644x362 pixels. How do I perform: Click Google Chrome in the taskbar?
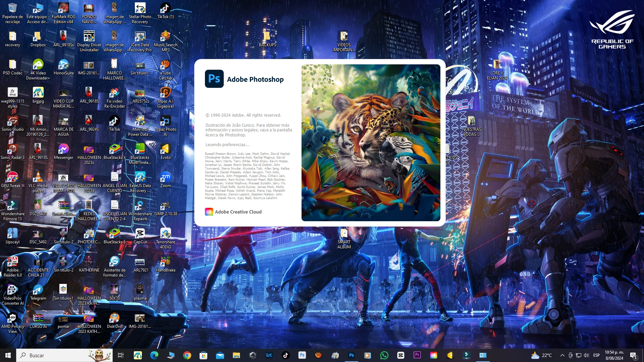[x=187, y=355]
